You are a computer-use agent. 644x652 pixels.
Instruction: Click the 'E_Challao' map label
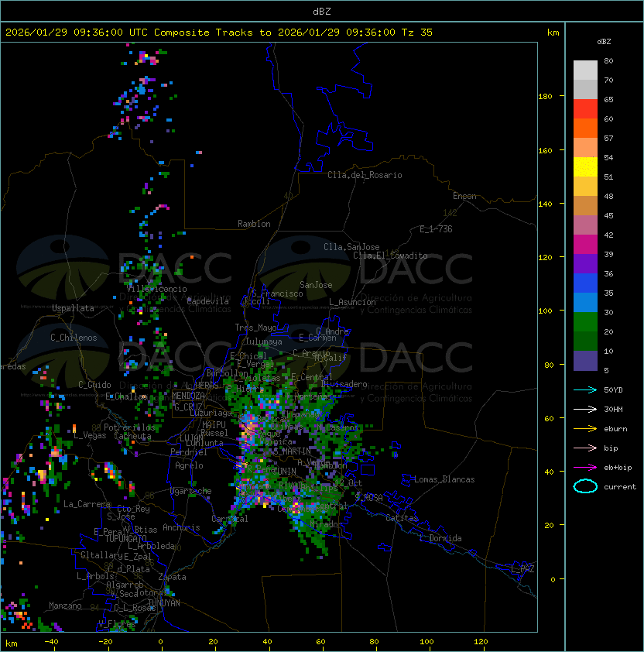click(126, 396)
